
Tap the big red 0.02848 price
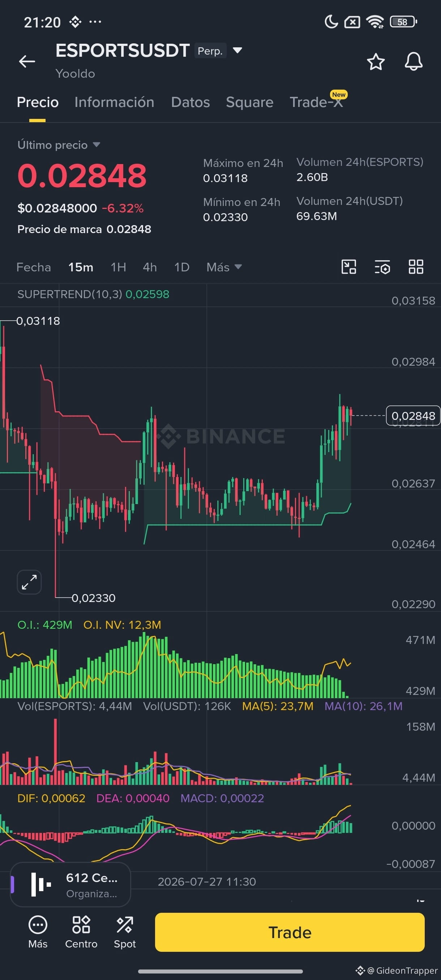click(x=82, y=175)
